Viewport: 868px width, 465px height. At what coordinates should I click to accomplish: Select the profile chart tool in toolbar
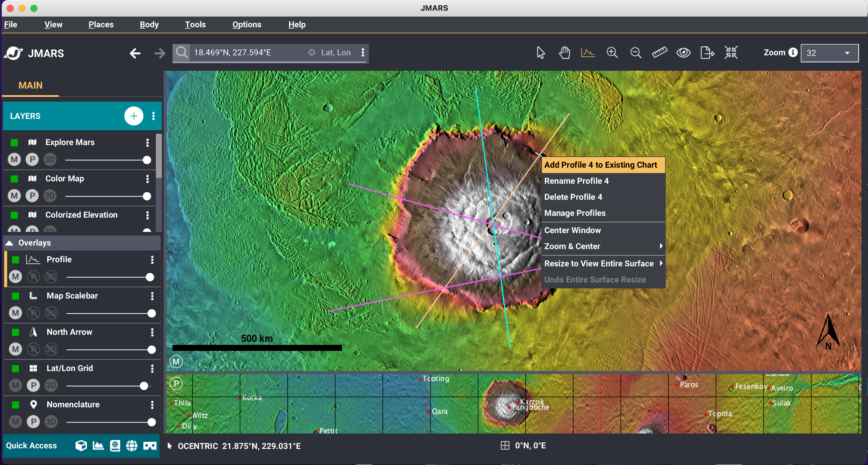[588, 53]
